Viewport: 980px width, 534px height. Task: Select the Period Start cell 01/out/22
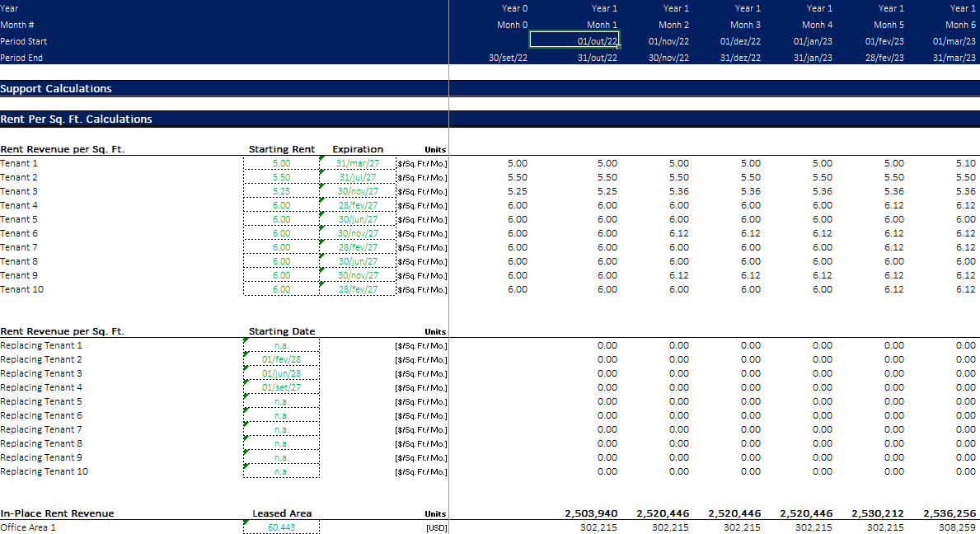click(574, 40)
